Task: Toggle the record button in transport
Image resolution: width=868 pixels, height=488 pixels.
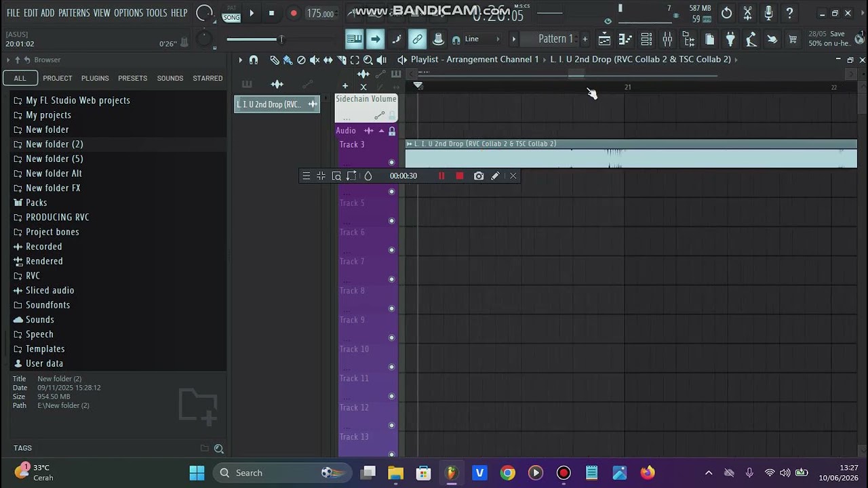Action: [x=294, y=14]
